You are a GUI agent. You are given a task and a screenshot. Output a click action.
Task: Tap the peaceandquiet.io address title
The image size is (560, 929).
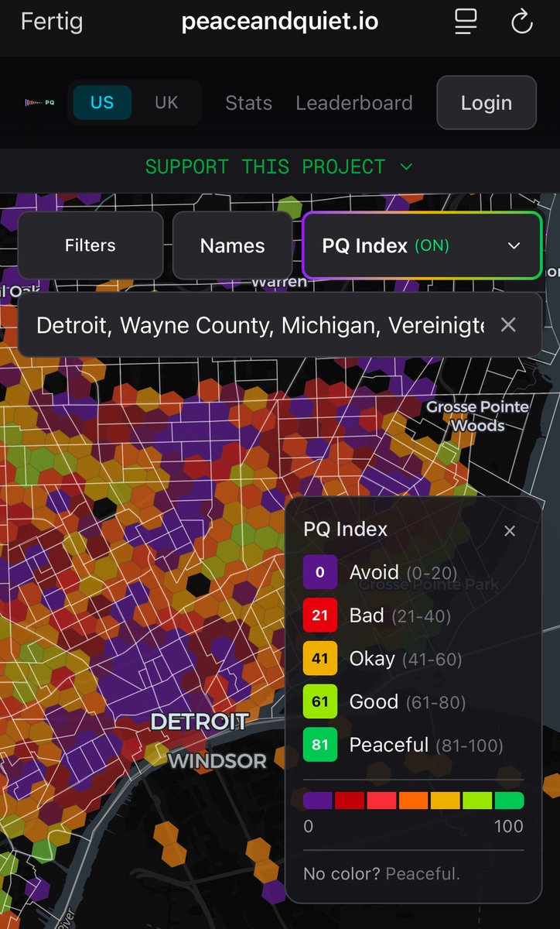(280, 21)
